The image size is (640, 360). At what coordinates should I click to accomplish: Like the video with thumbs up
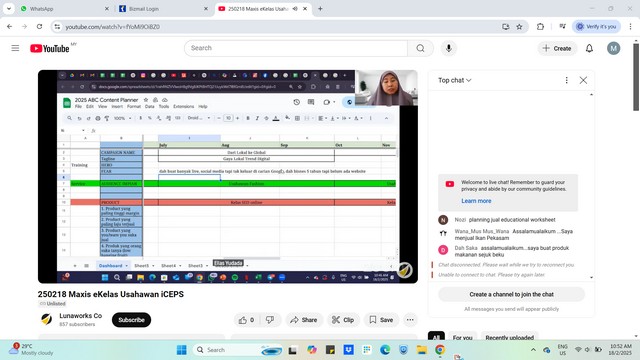(x=247, y=320)
